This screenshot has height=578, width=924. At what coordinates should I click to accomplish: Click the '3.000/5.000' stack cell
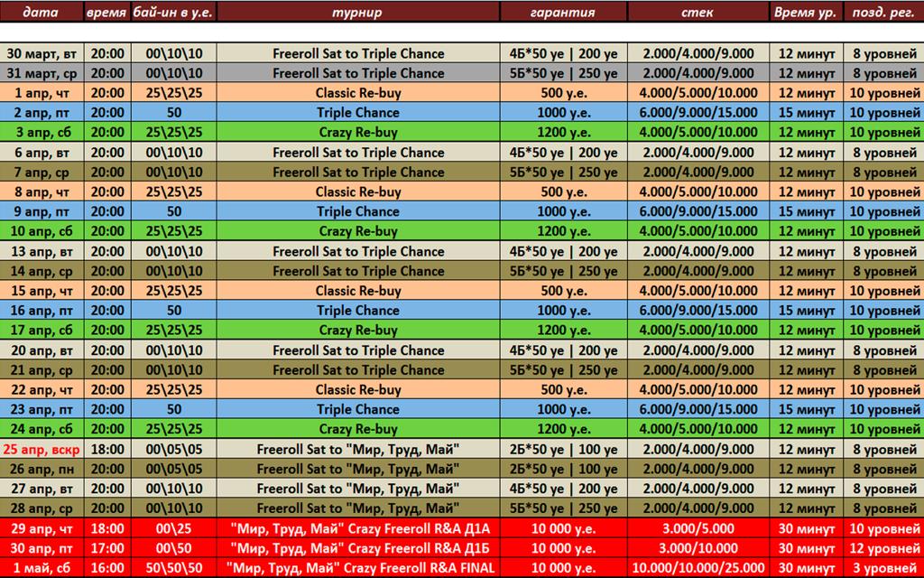[x=698, y=528]
